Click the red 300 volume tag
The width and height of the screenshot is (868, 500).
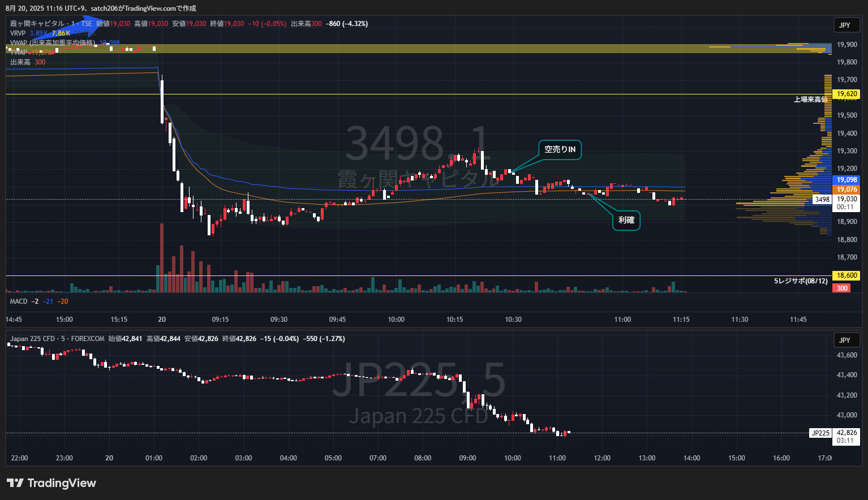point(842,288)
